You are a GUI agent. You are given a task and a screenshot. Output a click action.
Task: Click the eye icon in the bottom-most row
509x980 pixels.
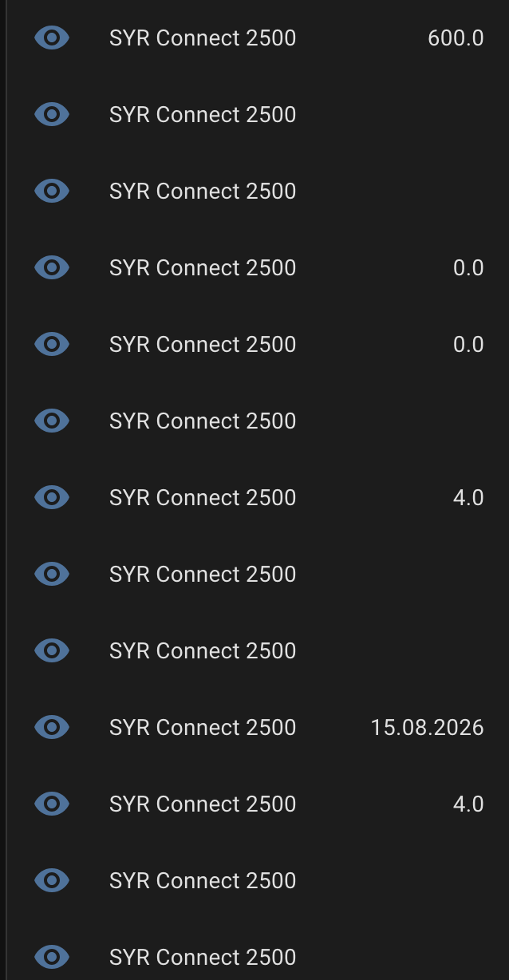click(52, 957)
